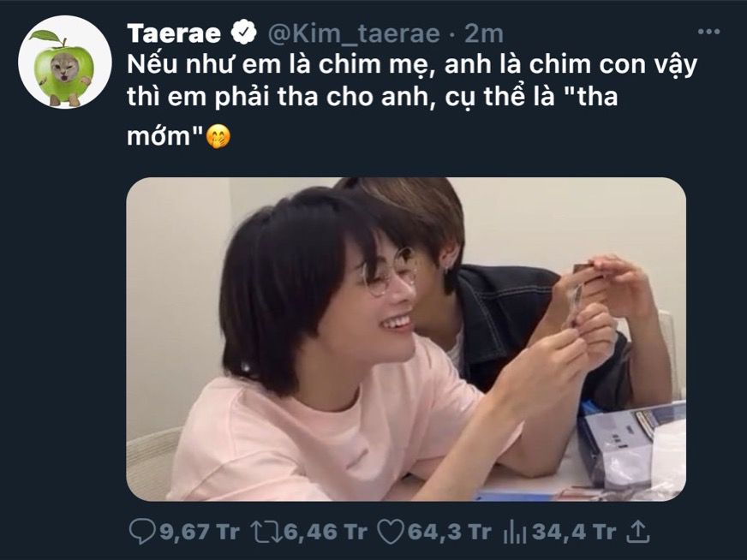Show retweets via the 6,46 Tr count
This screenshot has height=560, width=747.
pos(326,532)
